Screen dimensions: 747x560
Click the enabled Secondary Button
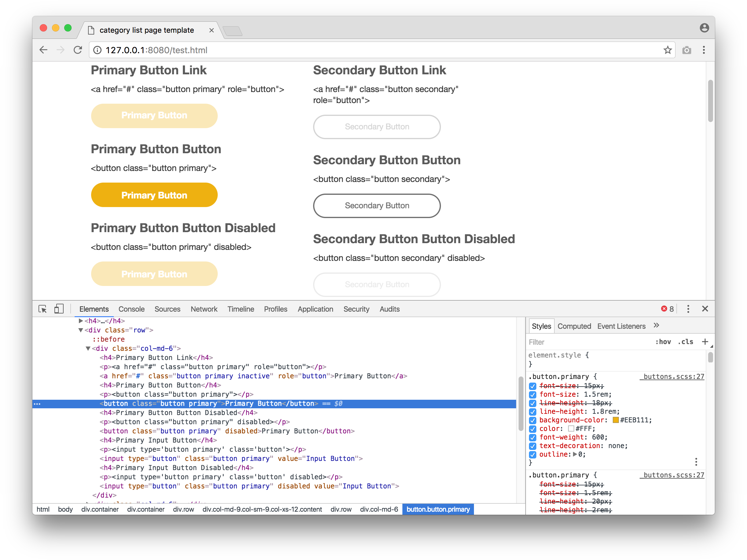[x=377, y=206]
